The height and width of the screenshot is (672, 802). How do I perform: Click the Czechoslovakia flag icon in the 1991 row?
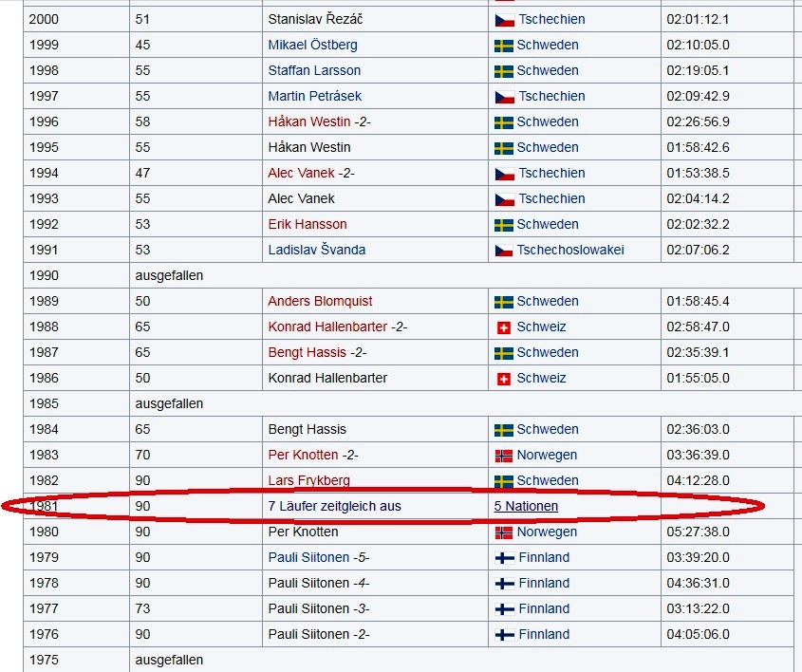pyautogui.click(x=504, y=251)
